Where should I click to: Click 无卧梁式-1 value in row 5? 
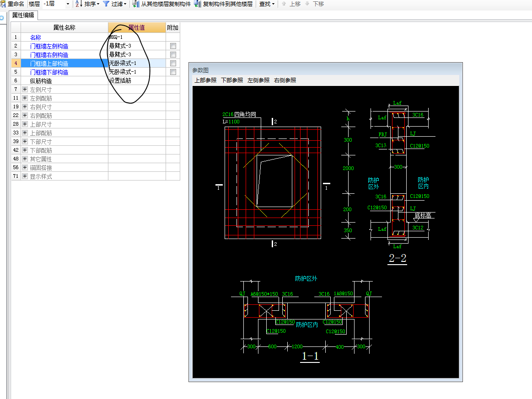click(137, 72)
